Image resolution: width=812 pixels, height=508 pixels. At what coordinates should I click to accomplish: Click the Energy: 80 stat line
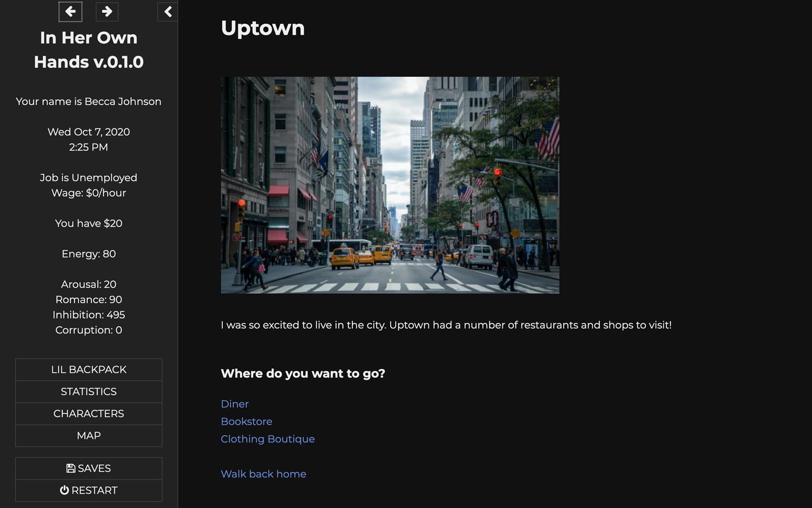(x=89, y=254)
